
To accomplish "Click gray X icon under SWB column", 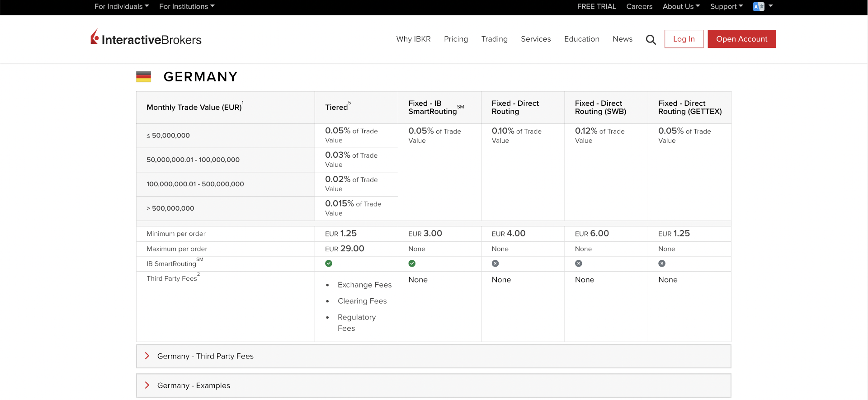I will [x=579, y=264].
